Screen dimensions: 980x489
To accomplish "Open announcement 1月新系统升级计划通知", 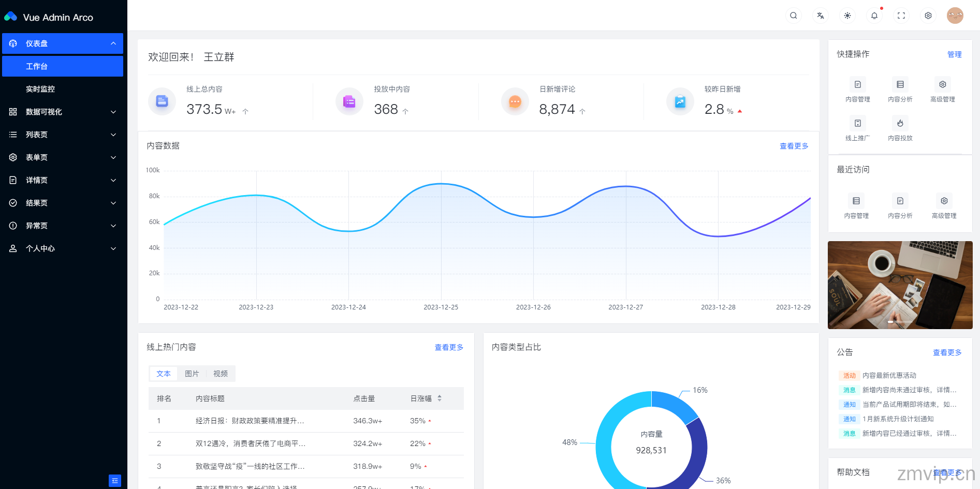I will click(x=898, y=419).
